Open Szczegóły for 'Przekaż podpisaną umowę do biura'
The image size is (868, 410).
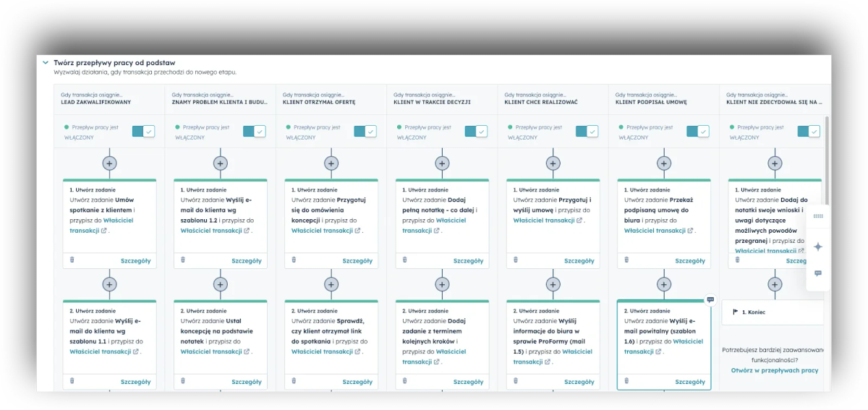click(690, 261)
